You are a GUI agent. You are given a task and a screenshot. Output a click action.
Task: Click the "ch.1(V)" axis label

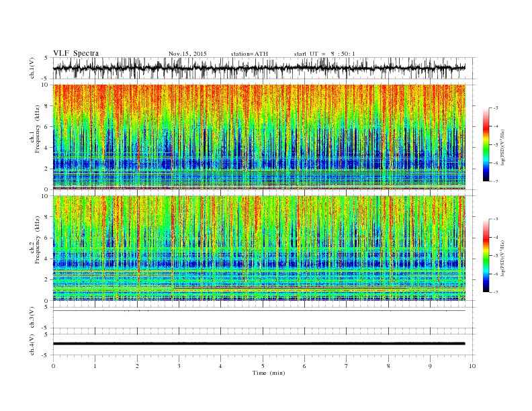(x=32, y=68)
